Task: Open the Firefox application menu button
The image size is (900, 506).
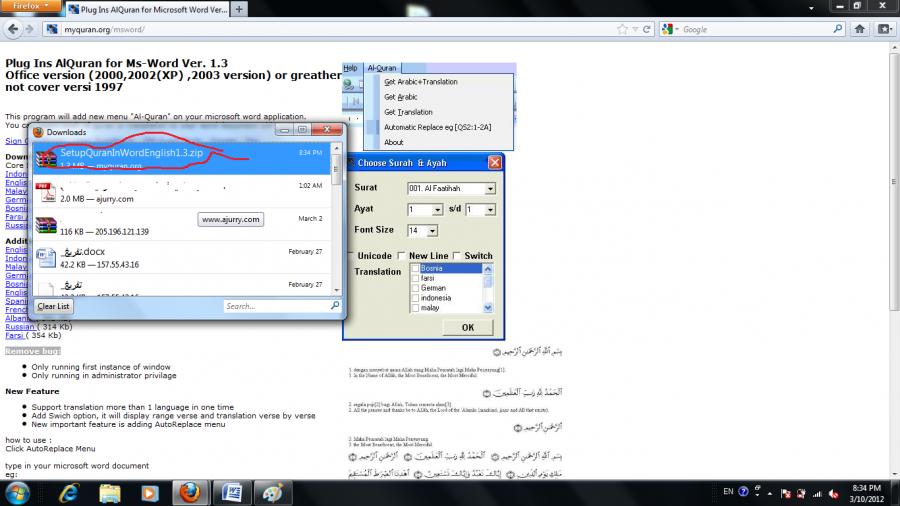Action: click(x=30, y=5)
